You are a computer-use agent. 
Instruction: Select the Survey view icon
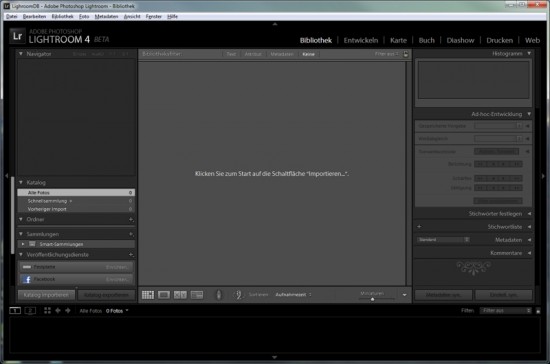click(x=197, y=295)
